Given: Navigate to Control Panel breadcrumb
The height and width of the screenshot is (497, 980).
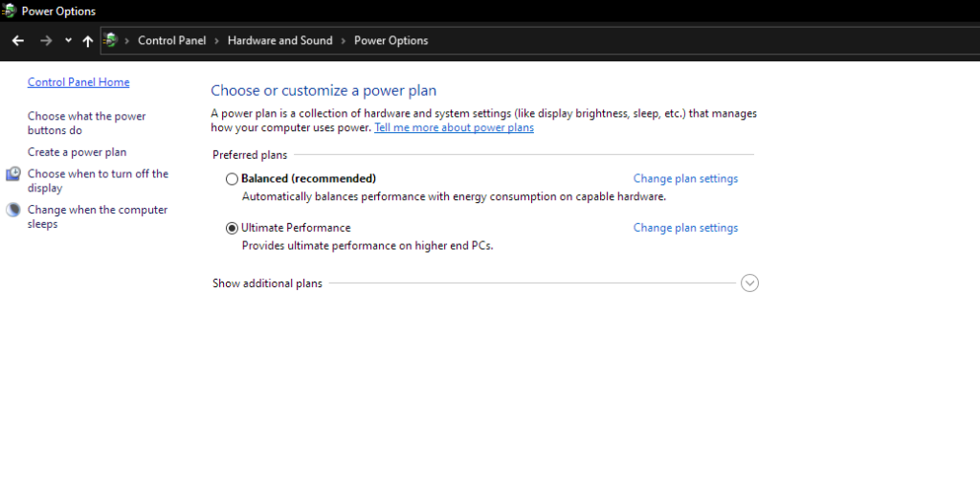Looking at the screenshot, I should coord(172,40).
